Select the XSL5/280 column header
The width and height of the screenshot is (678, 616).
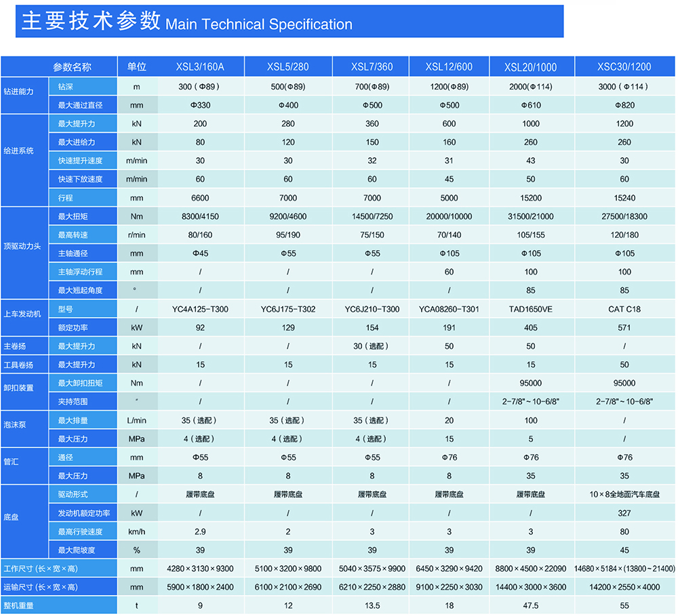tap(288, 67)
